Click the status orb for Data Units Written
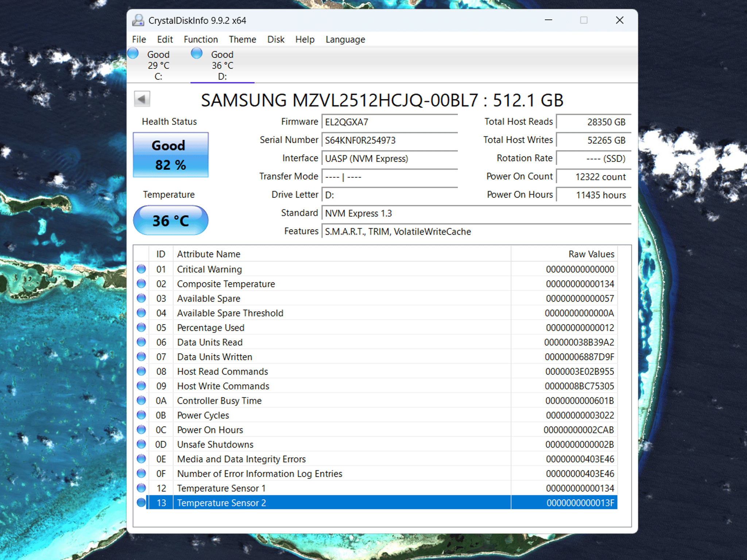 (x=141, y=357)
